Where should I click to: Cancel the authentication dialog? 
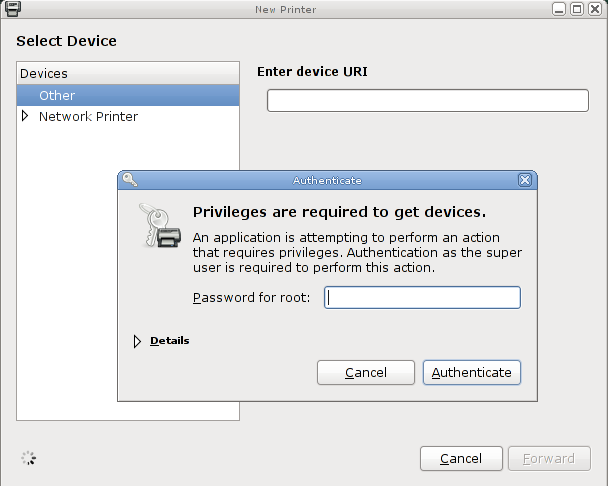(366, 373)
